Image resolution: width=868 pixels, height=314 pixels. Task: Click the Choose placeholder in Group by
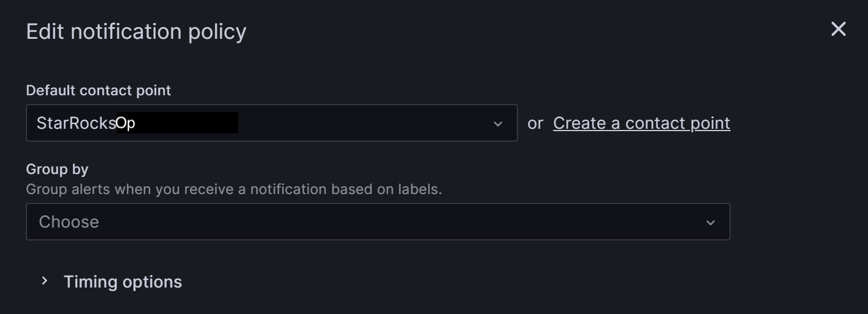[x=69, y=222]
